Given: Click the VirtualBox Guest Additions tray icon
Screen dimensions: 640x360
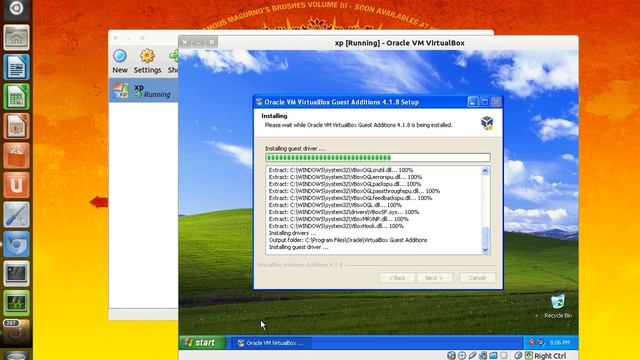Looking at the screenshot, I should pos(541,342).
